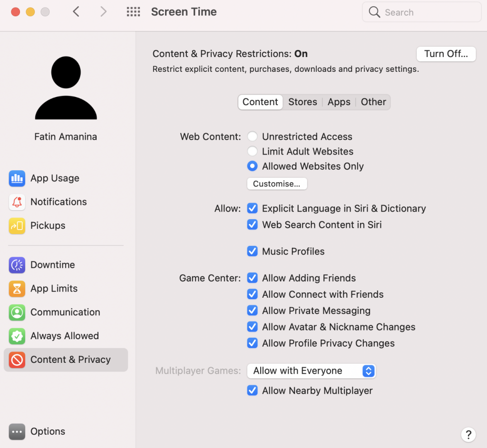Open App Usage bar chart icon
The height and width of the screenshot is (448, 487).
[x=17, y=178]
